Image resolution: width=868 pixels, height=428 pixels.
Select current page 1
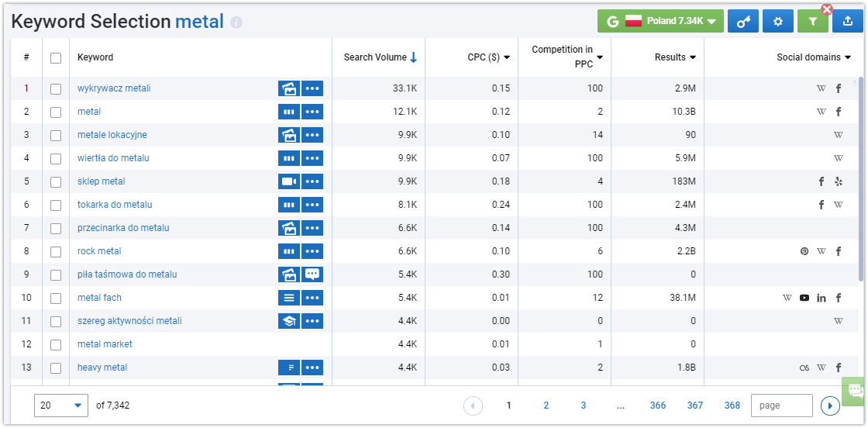[508, 406]
